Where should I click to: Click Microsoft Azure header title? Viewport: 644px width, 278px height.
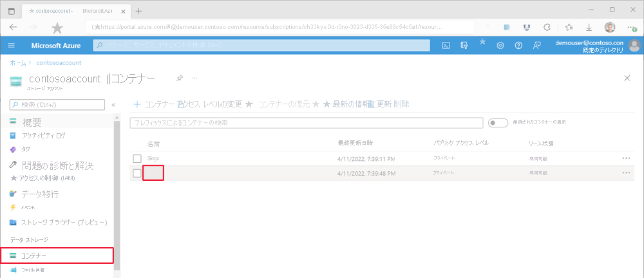tap(56, 46)
